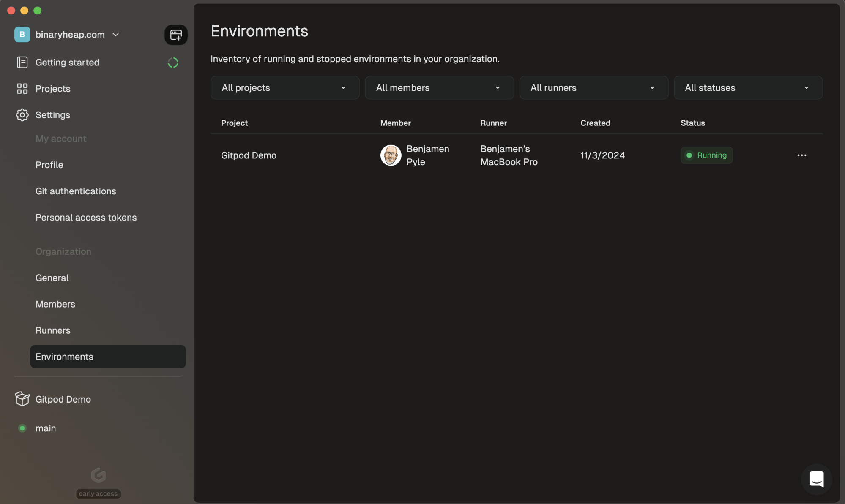Click the green status dot beside main
845x504 pixels.
click(22, 428)
